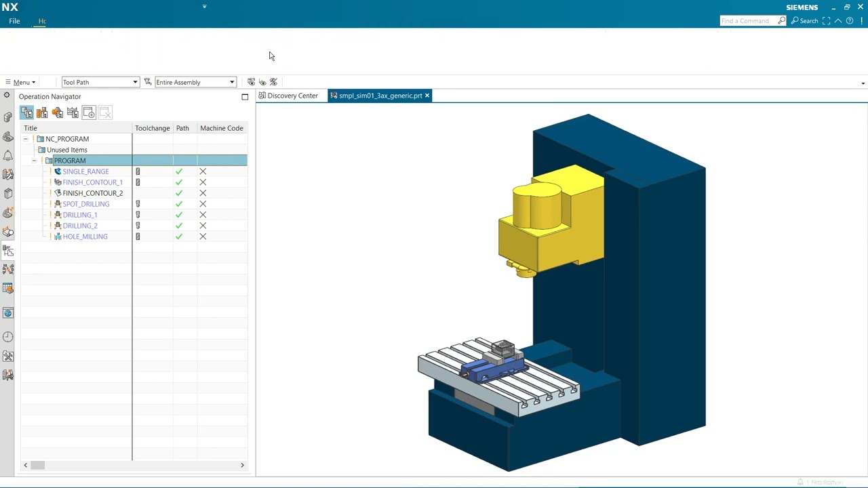Click magnifier inside Find a Command box
This screenshot has height=488, width=868.
pos(781,21)
